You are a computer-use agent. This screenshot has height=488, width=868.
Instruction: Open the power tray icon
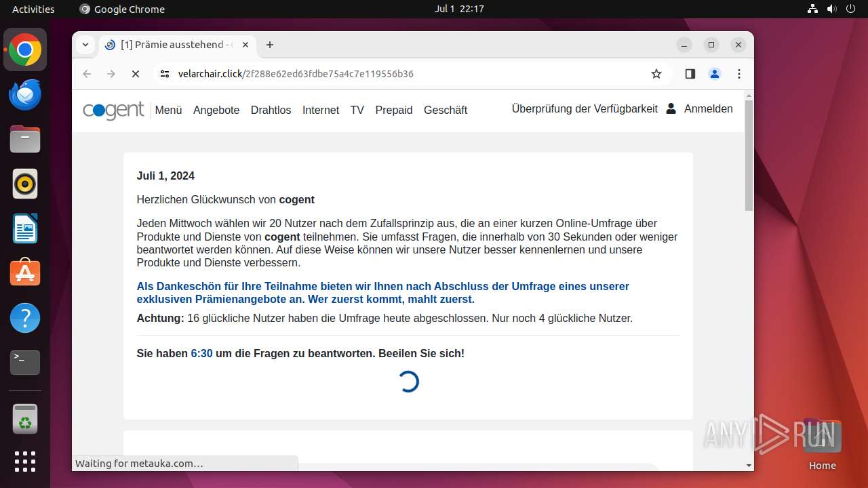(x=850, y=9)
